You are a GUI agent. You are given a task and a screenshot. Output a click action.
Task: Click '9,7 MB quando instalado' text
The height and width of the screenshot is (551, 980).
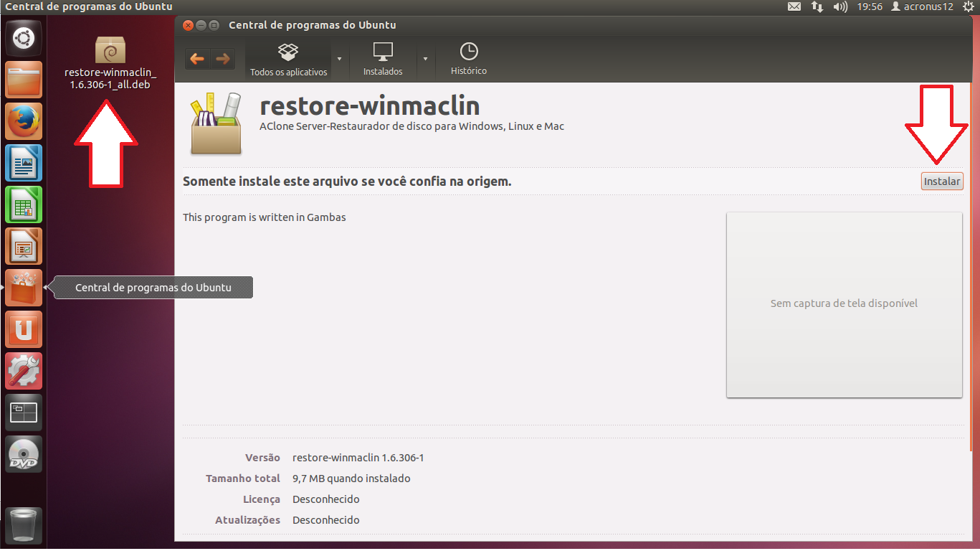(x=351, y=479)
